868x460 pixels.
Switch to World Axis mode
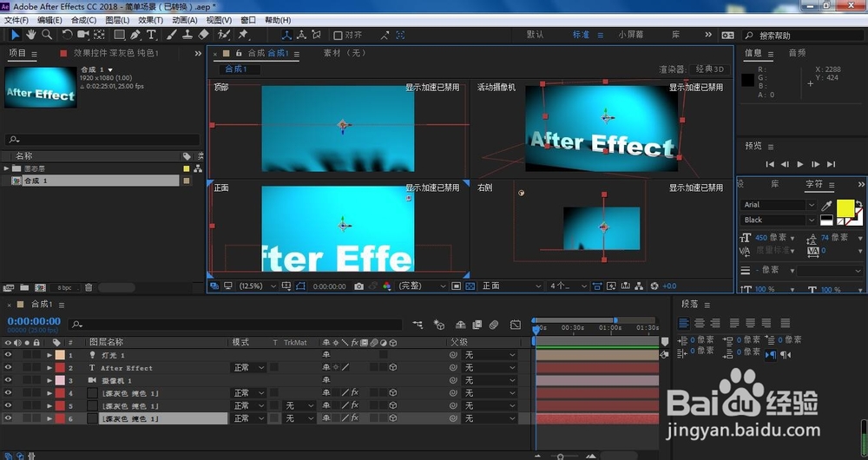point(302,35)
